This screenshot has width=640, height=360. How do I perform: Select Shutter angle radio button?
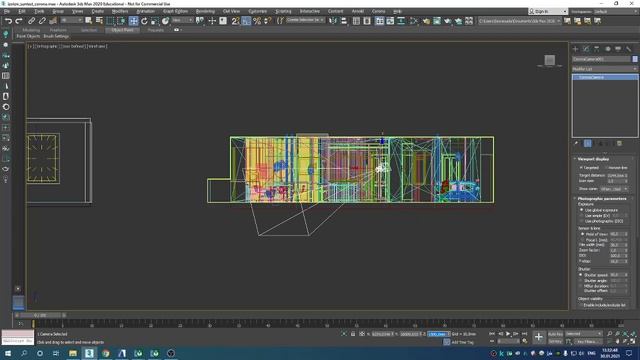coord(581,280)
